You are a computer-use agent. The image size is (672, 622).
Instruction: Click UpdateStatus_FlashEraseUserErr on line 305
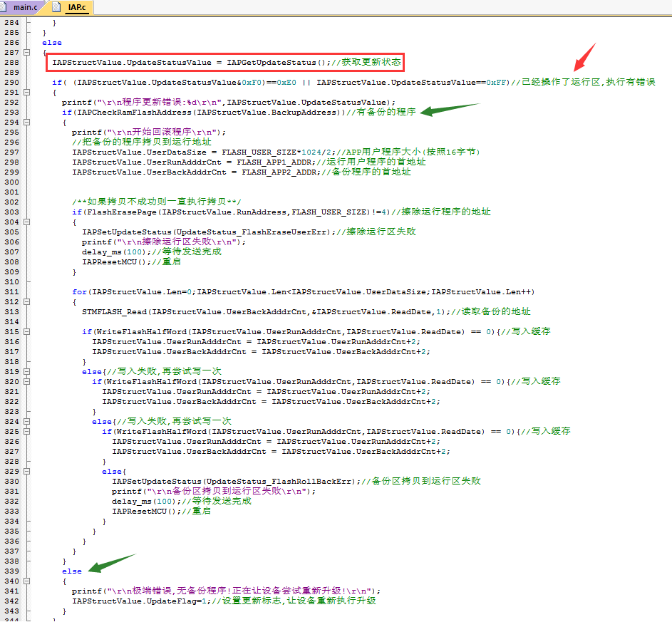[x=253, y=232]
